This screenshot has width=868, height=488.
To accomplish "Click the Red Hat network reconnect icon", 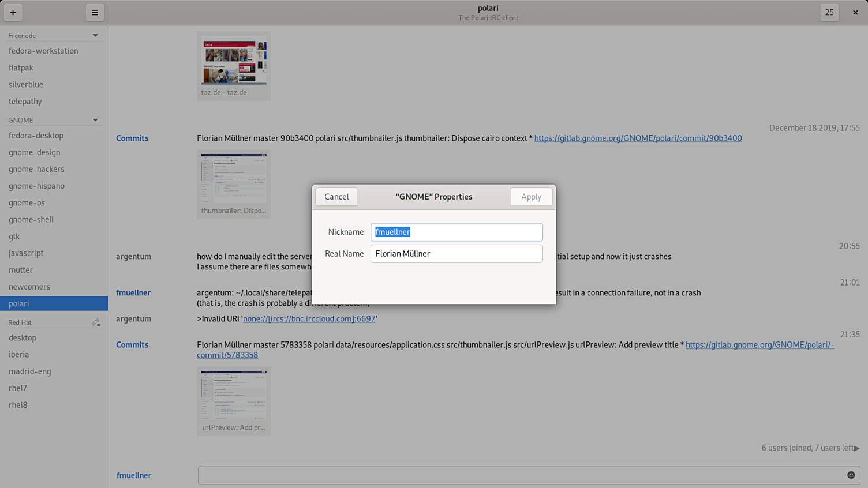I will click(96, 322).
